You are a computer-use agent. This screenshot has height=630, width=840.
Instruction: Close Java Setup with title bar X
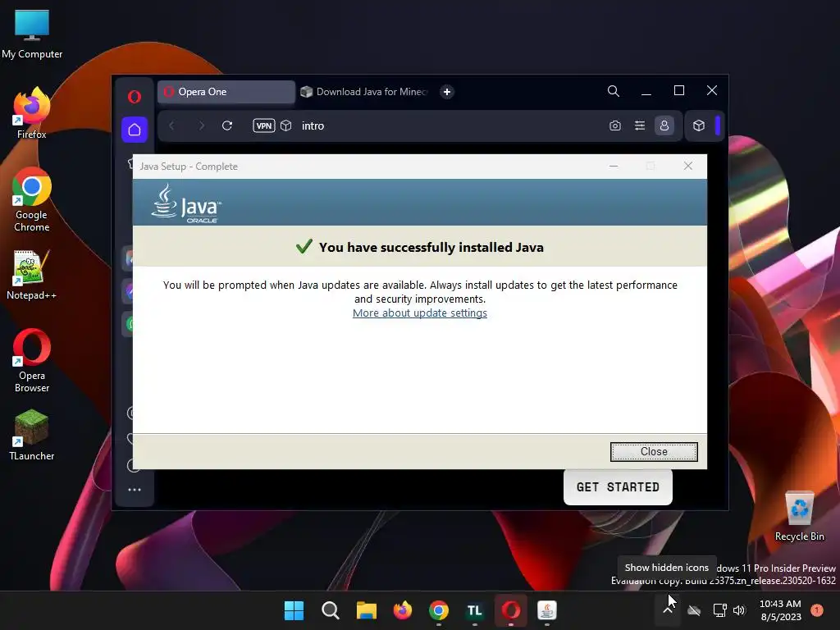688,166
